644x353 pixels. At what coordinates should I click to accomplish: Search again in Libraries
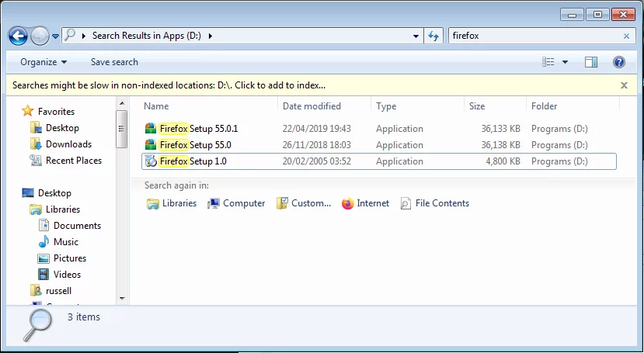[x=172, y=203]
